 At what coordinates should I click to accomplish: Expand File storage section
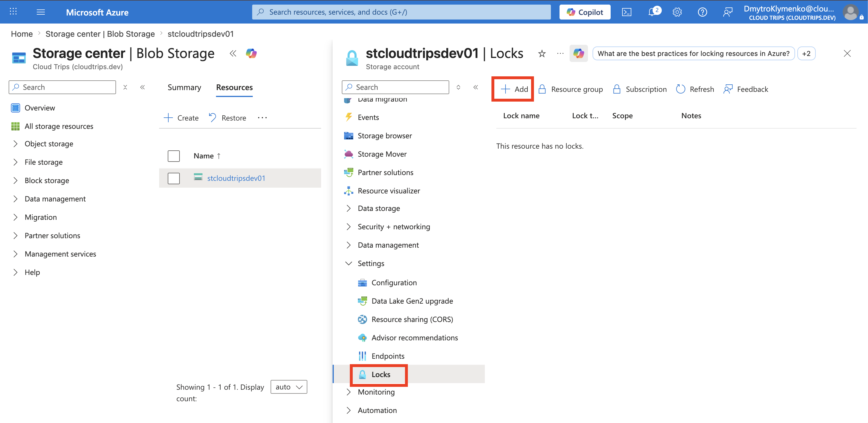pyautogui.click(x=43, y=162)
